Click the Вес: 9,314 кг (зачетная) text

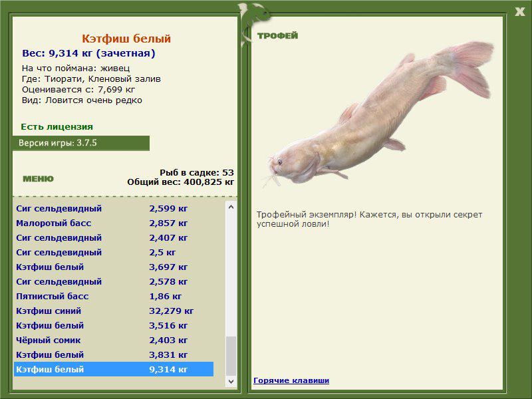point(88,53)
